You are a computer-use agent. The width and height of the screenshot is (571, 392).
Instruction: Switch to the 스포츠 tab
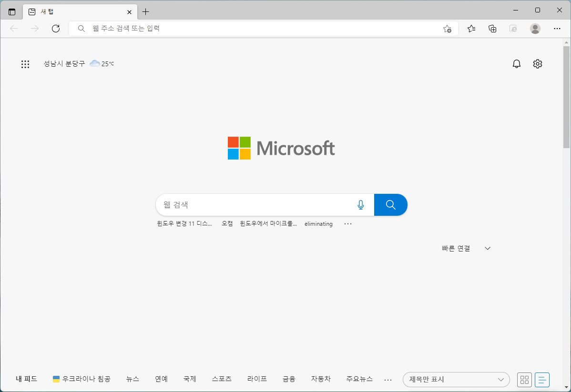pyautogui.click(x=222, y=379)
